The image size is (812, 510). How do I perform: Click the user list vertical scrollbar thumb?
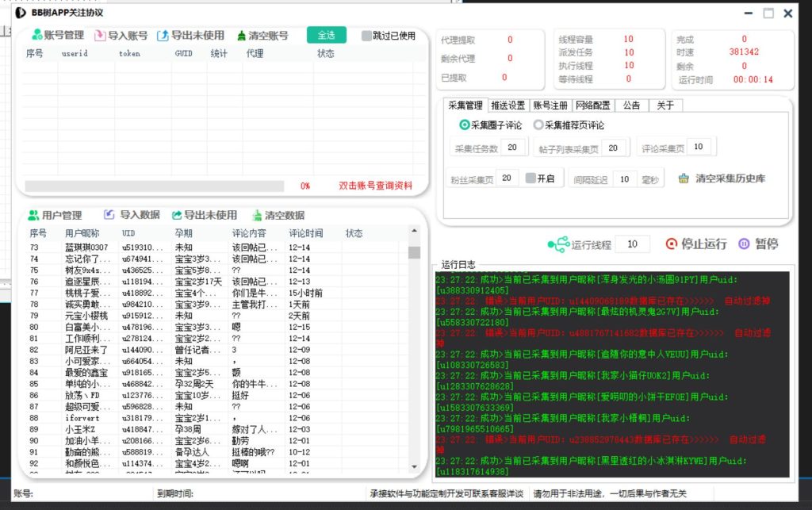(414, 252)
